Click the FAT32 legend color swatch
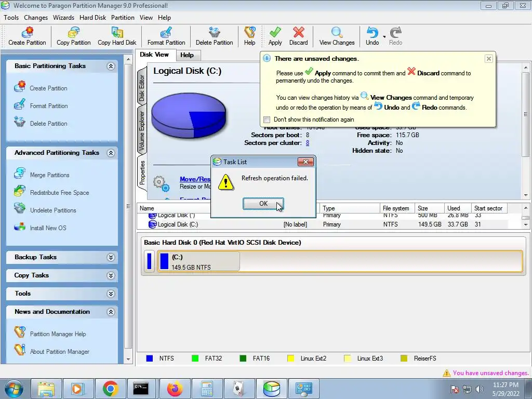The image size is (532, 399). pos(195,358)
